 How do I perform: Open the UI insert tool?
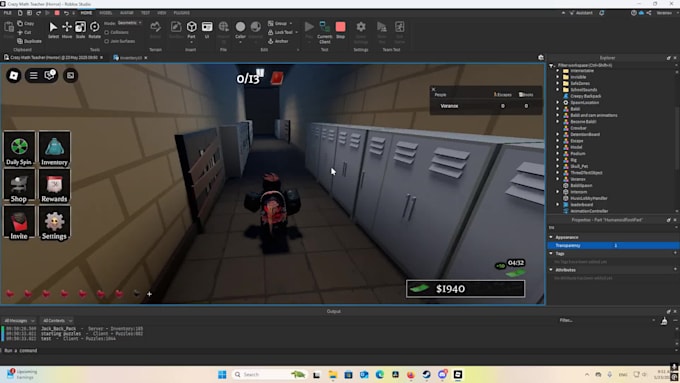(x=207, y=30)
